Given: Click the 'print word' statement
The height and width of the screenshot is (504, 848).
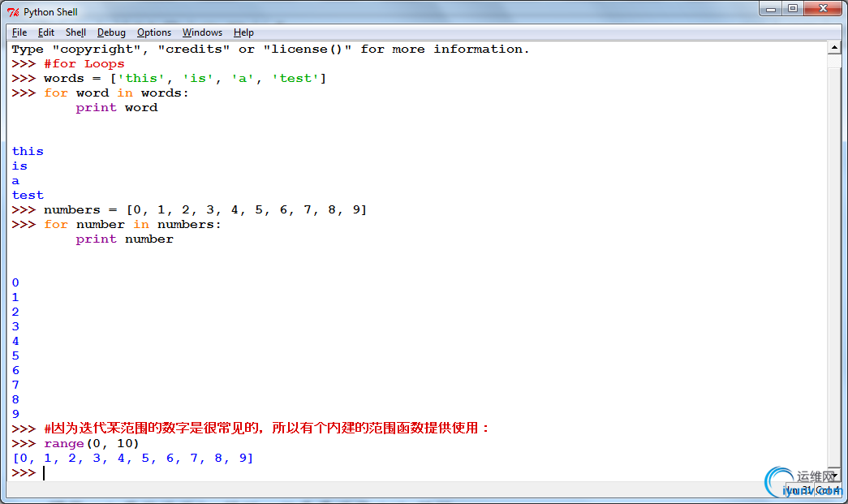Looking at the screenshot, I should point(117,108).
